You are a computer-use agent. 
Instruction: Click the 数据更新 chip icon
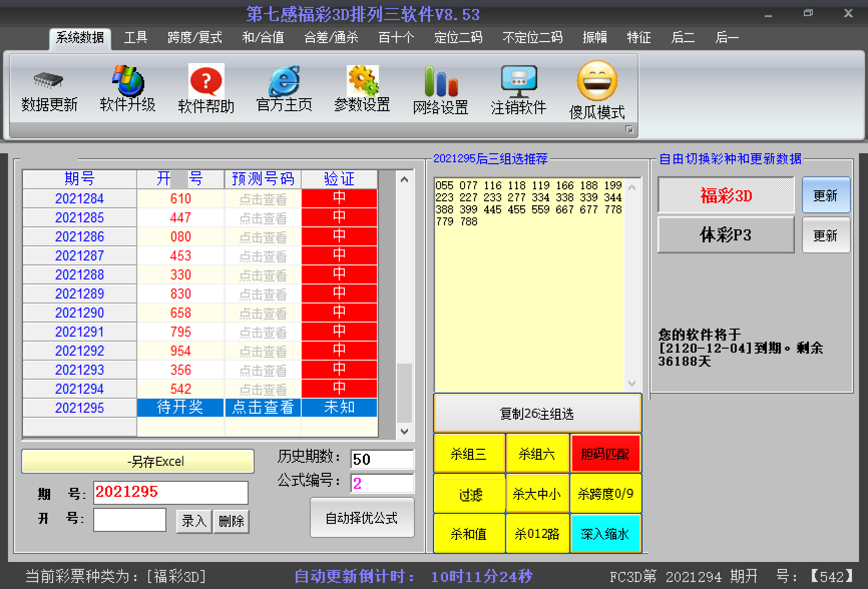click(49, 81)
